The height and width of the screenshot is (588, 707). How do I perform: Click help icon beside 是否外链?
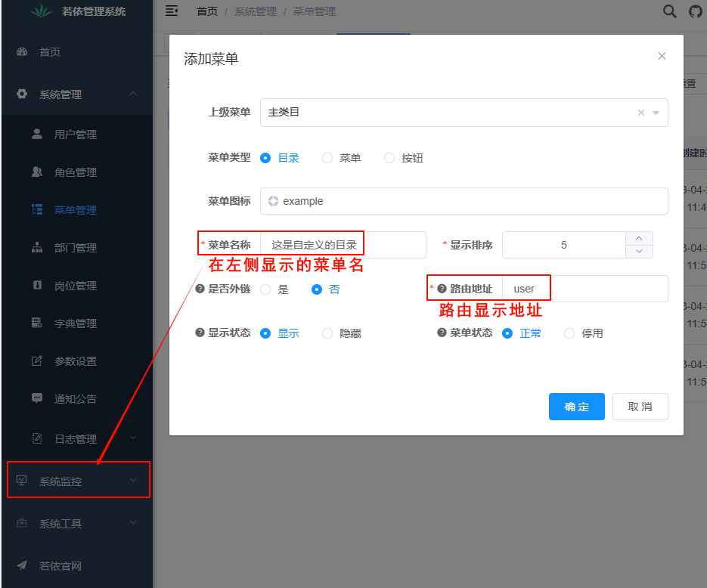pyautogui.click(x=200, y=289)
